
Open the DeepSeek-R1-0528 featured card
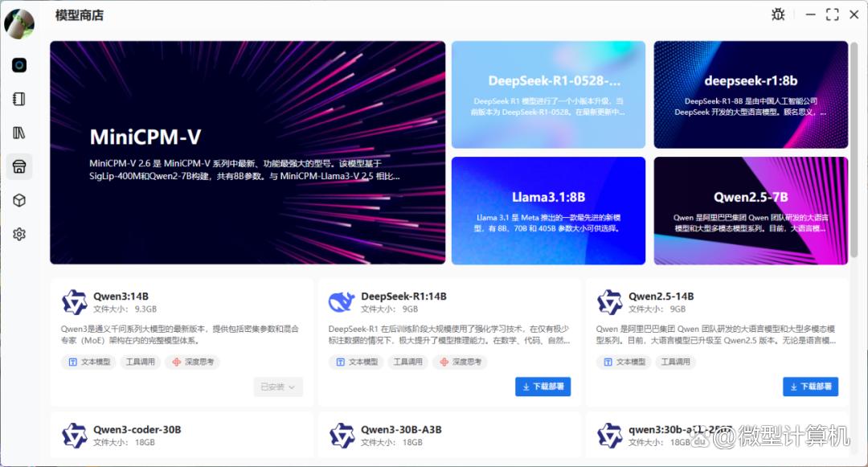tap(549, 95)
